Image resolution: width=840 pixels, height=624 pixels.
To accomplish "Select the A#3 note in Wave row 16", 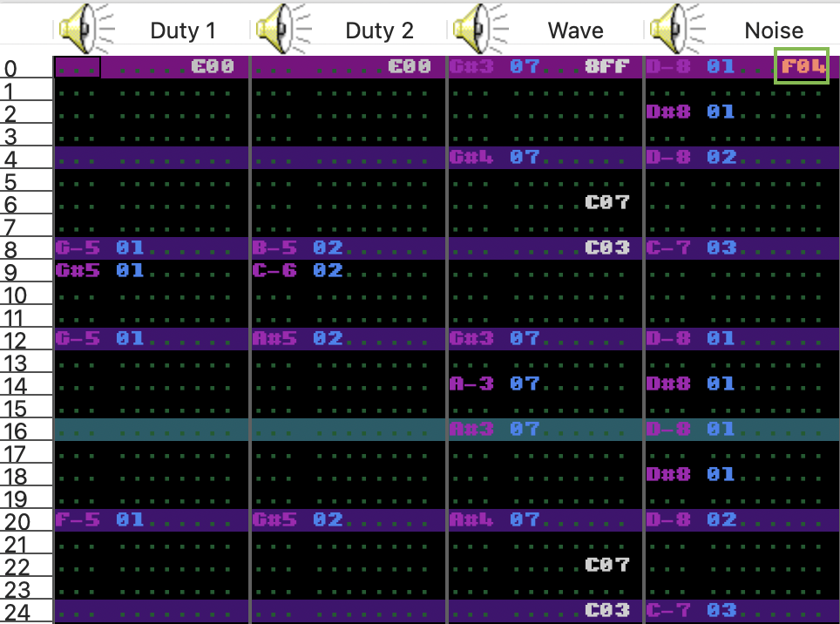I will click(x=471, y=429).
